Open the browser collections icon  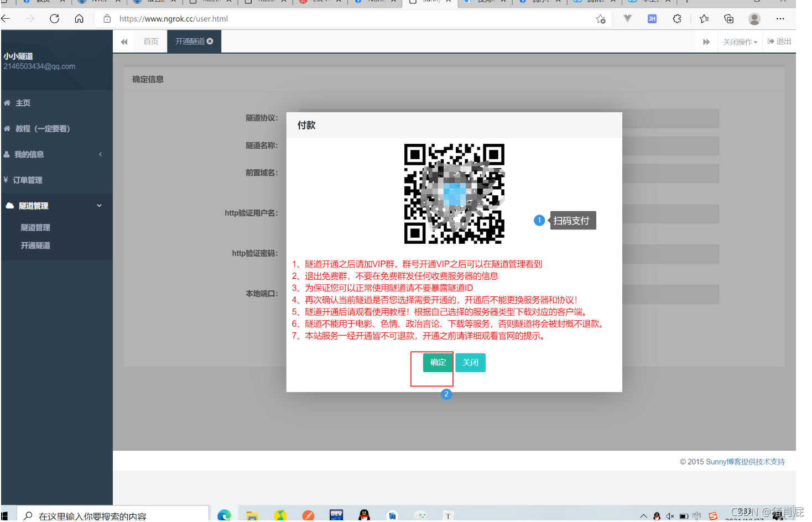(x=729, y=19)
